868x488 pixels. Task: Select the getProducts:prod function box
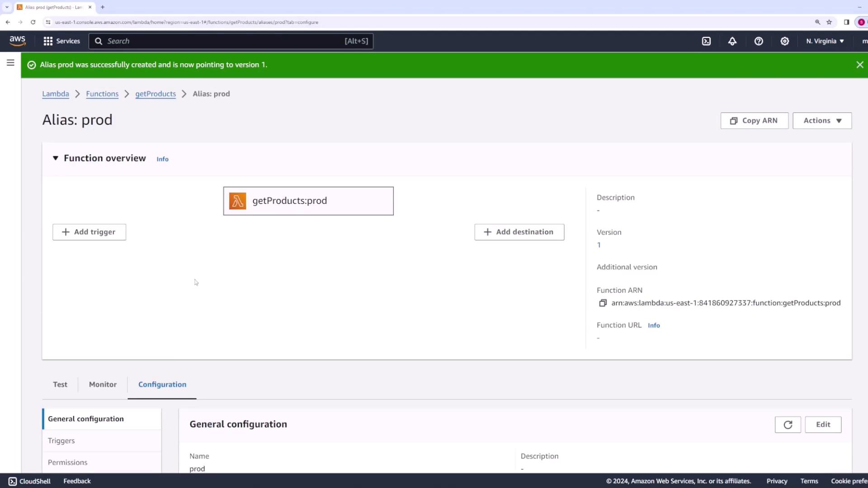tap(308, 201)
